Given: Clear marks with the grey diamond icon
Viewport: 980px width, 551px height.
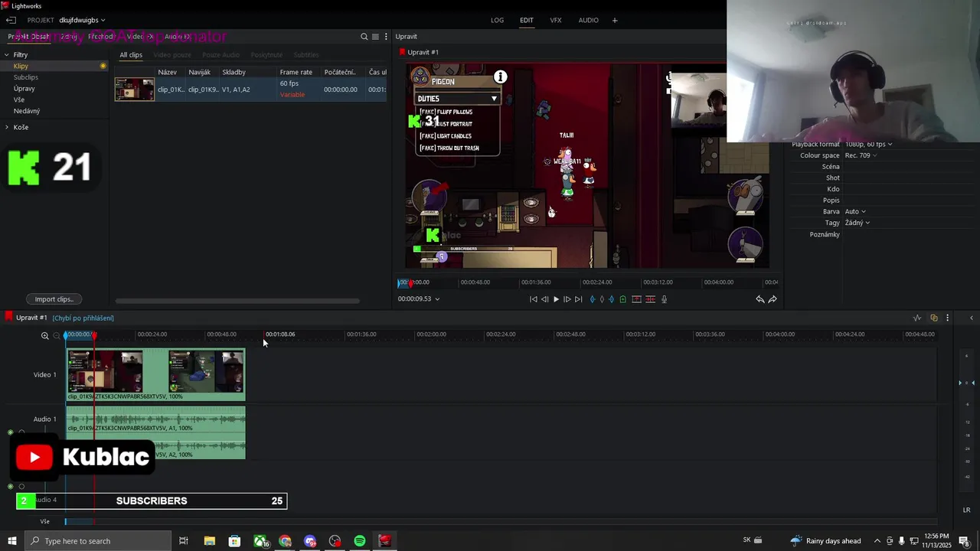Looking at the screenshot, I should pyautogui.click(x=602, y=299).
